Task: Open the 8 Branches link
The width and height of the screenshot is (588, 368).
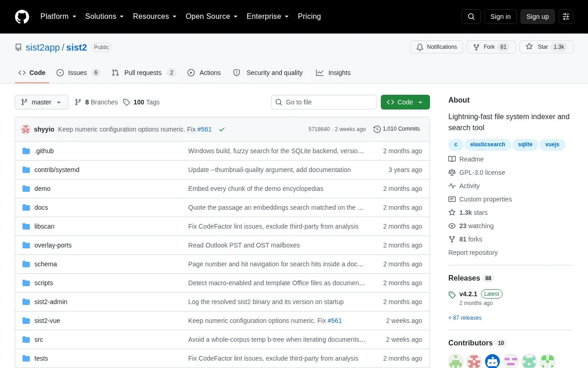Action: pyautogui.click(x=96, y=102)
